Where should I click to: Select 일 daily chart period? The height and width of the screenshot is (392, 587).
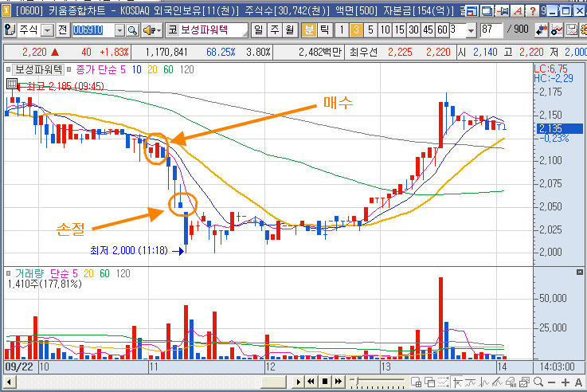[x=258, y=30]
